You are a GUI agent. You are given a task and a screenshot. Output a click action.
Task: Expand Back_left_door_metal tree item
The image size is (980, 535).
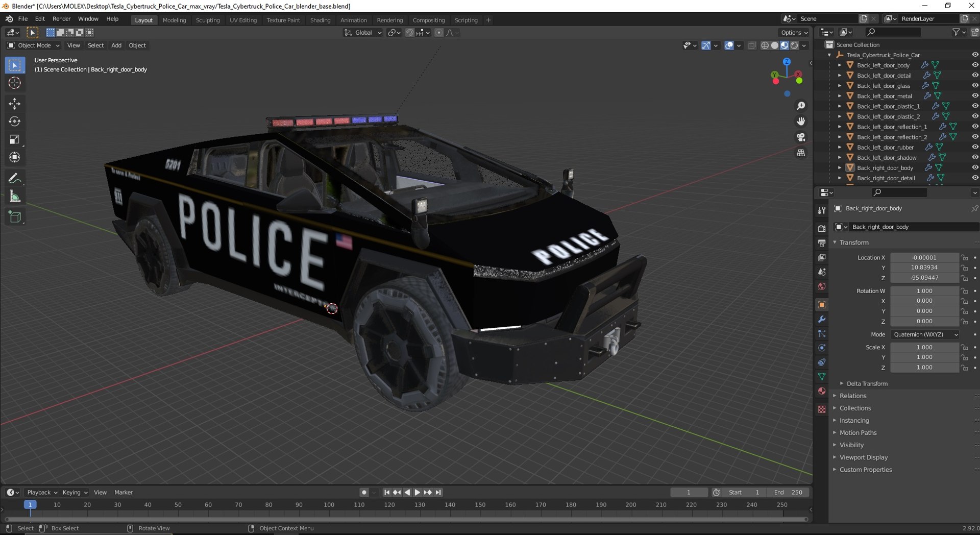click(x=840, y=96)
